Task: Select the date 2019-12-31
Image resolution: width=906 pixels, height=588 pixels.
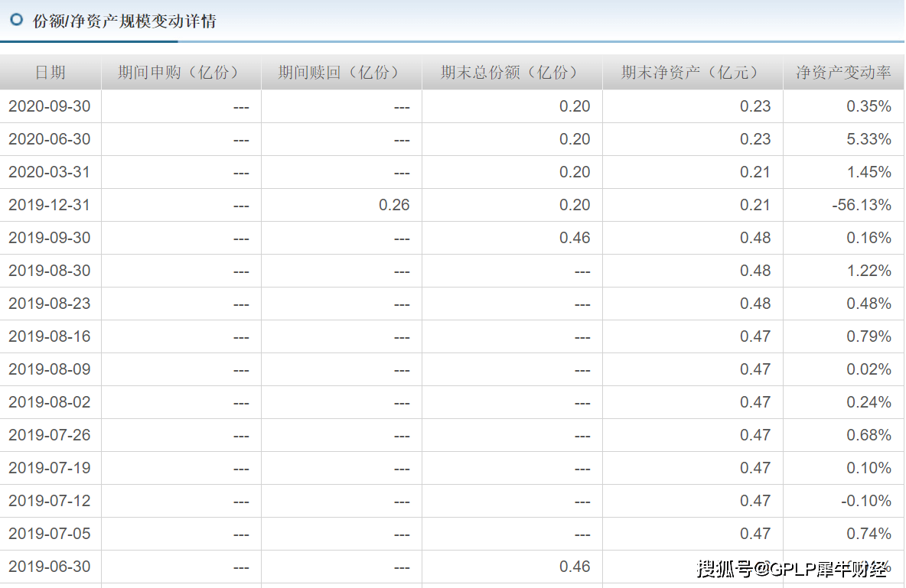Action: point(49,205)
